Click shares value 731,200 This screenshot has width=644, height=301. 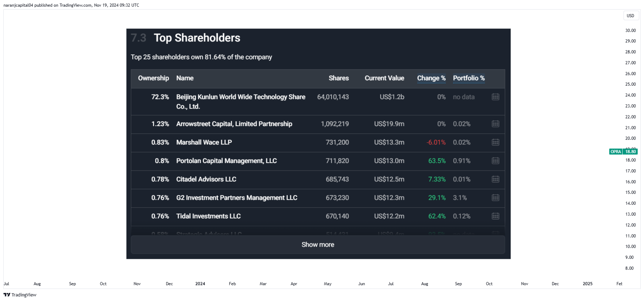point(337,142)
